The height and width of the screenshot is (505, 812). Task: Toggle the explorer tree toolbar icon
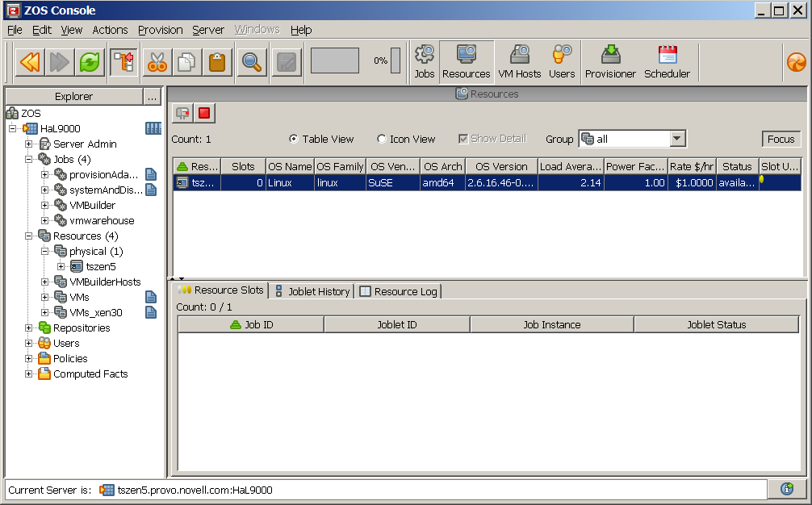123,63
